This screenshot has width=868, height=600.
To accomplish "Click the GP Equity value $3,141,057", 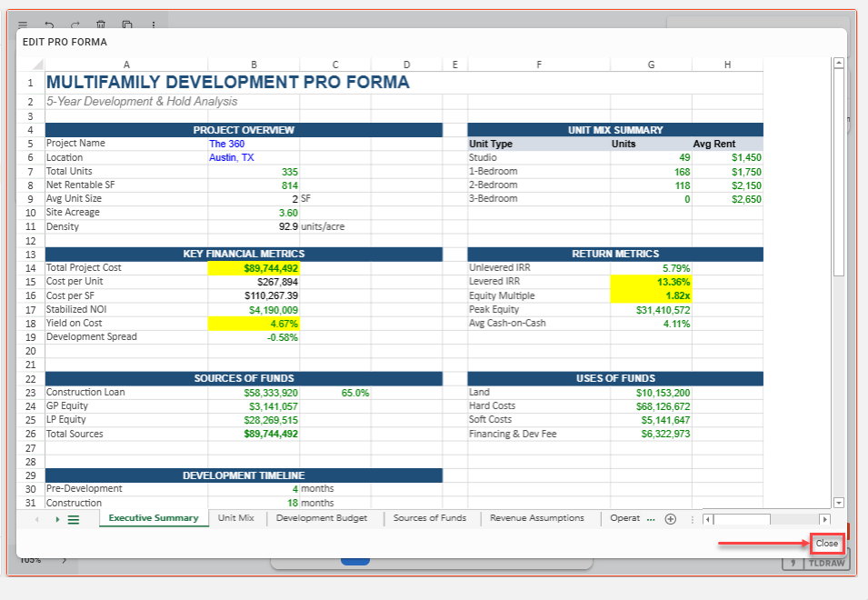I will (x=254, y=407).
